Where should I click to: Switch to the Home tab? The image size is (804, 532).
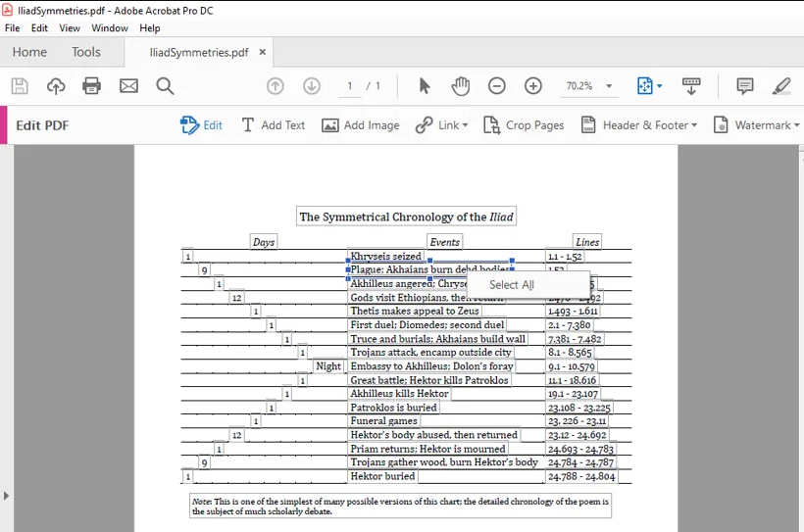point(29,52)
